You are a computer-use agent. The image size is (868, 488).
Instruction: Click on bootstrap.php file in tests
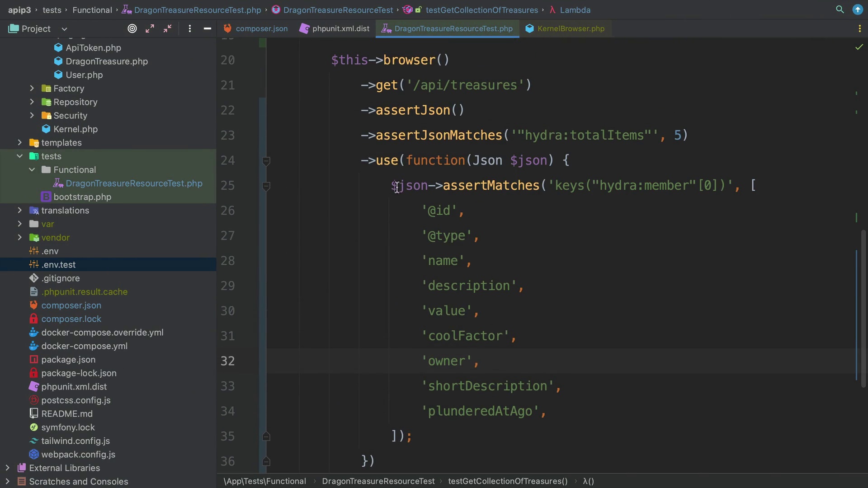(x=82, y=197)
